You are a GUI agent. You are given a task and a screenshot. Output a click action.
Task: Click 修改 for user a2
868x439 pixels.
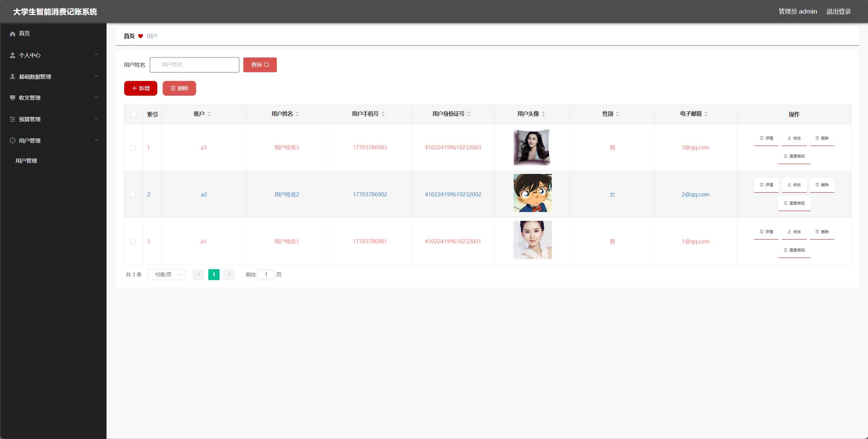point(794,185)
